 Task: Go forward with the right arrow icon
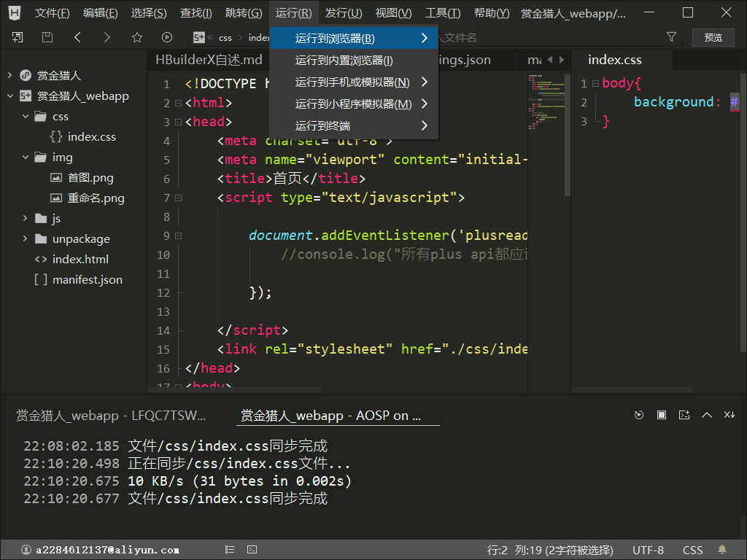pos(107,37)
